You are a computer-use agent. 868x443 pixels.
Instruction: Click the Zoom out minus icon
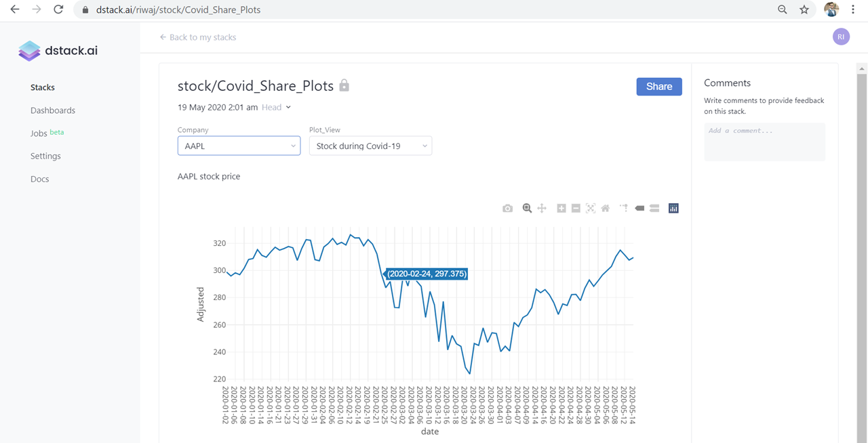click(x=576, y=209)
